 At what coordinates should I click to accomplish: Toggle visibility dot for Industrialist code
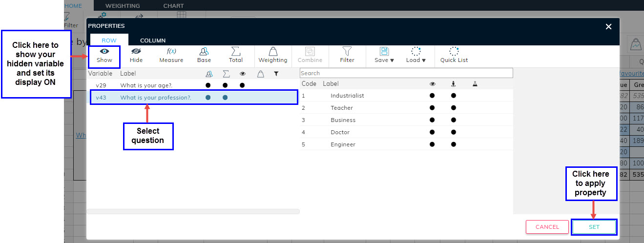pos(432,96)
